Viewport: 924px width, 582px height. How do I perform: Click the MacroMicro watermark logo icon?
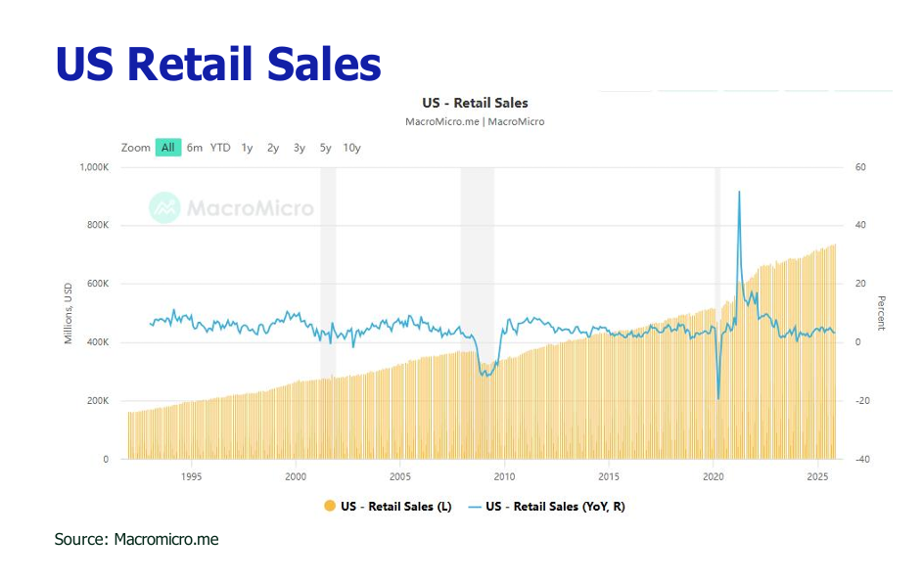click(164, 207)
